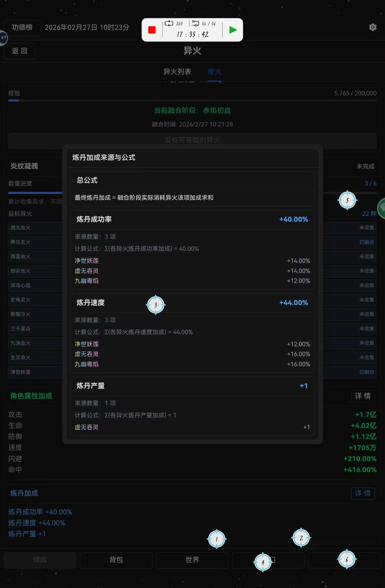Tap the 总公式 section header
This screenshot has width=385, height=588.
[x=87, y=180]
